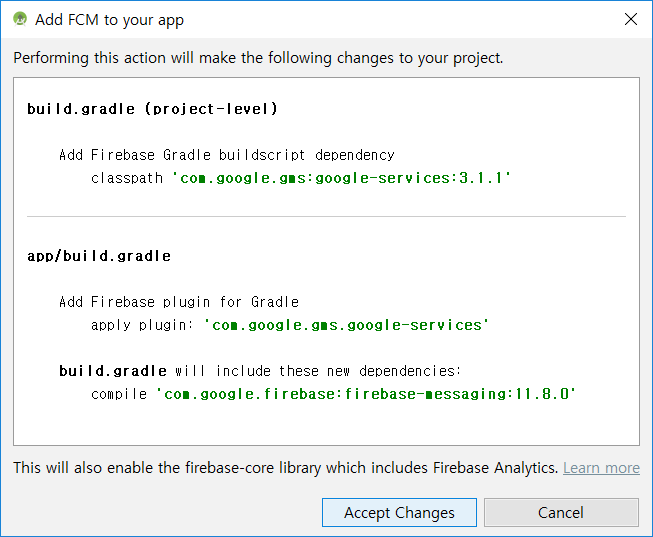Image resolution: width=653 pixels, height=537 pixels.
Task: Open the Learn more link
Action: pos(601,468)
